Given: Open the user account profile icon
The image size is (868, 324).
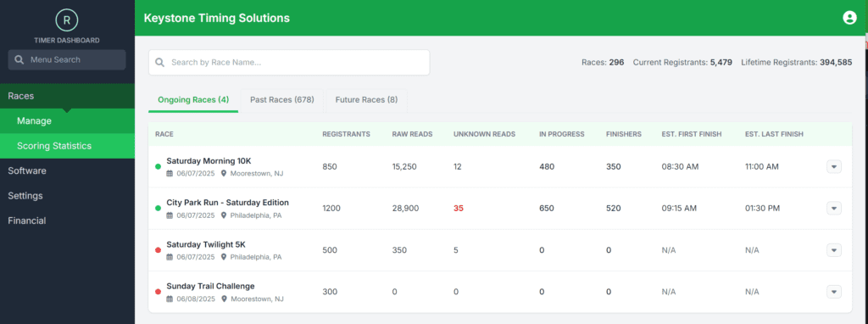Looking at the screenshot, I should [849, 18].
